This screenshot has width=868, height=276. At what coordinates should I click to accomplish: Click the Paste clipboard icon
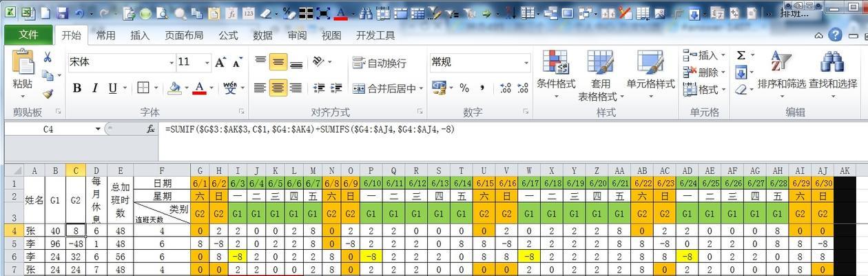coord(22,62)
